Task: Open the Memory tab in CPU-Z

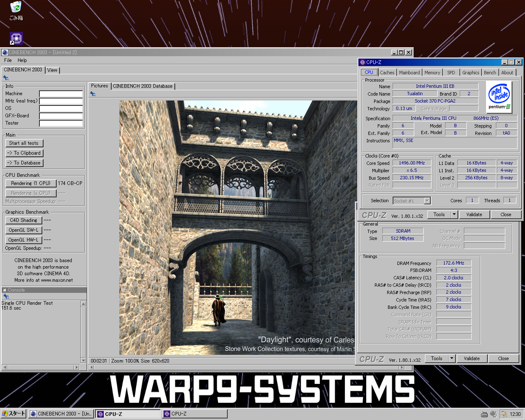Action: 432,73
